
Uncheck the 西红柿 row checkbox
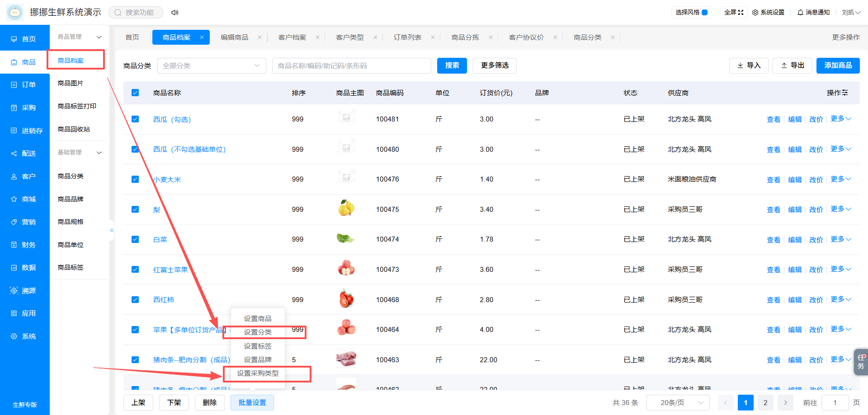(x=135, y=300)
